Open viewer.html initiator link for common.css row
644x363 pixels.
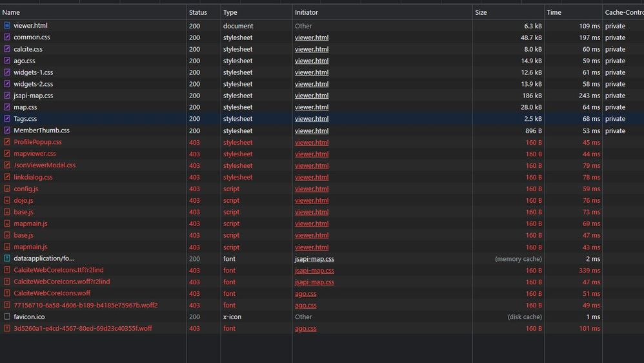312,37
